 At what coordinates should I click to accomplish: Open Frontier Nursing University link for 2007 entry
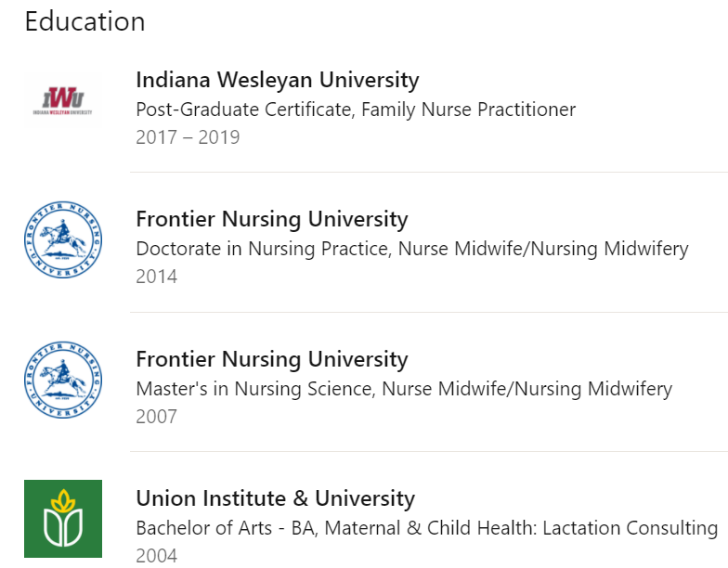271,359
